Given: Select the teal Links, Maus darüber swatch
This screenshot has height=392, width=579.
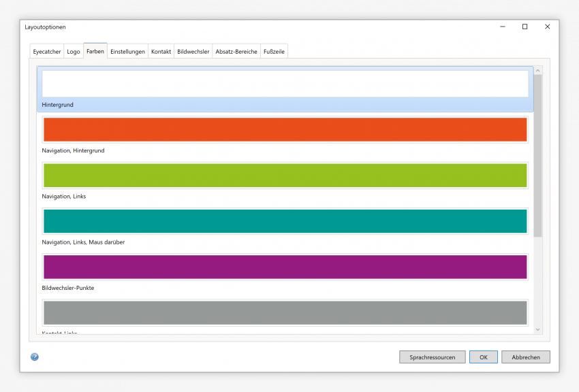Looking at the screenshot, I should [x=285, y=221].
